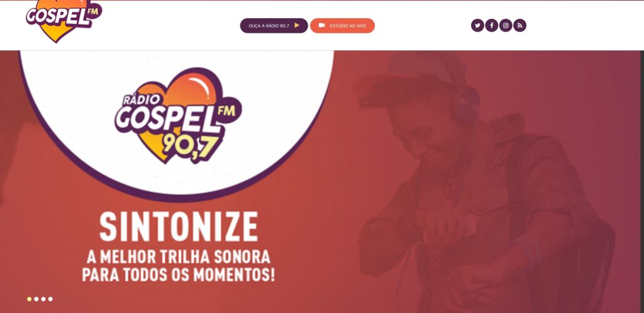The image size is (644, 313).
Task: Click the RSS feed icon
Action: click(x=519, y=25)
